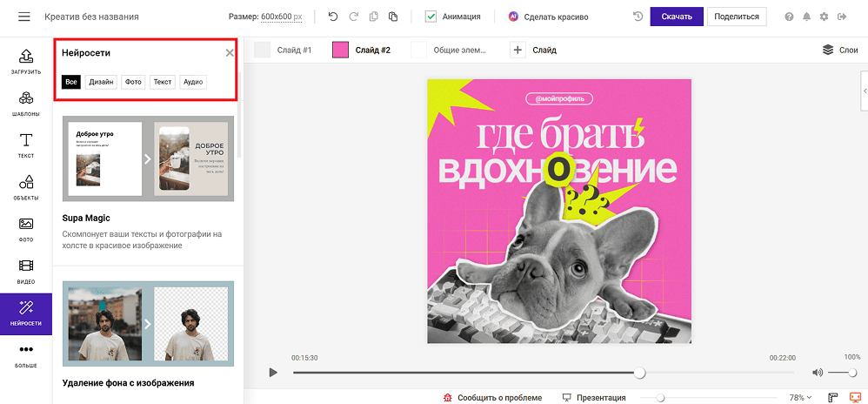Open the Загрузить upload panel

pyautogui.click(x=26, y=61)
